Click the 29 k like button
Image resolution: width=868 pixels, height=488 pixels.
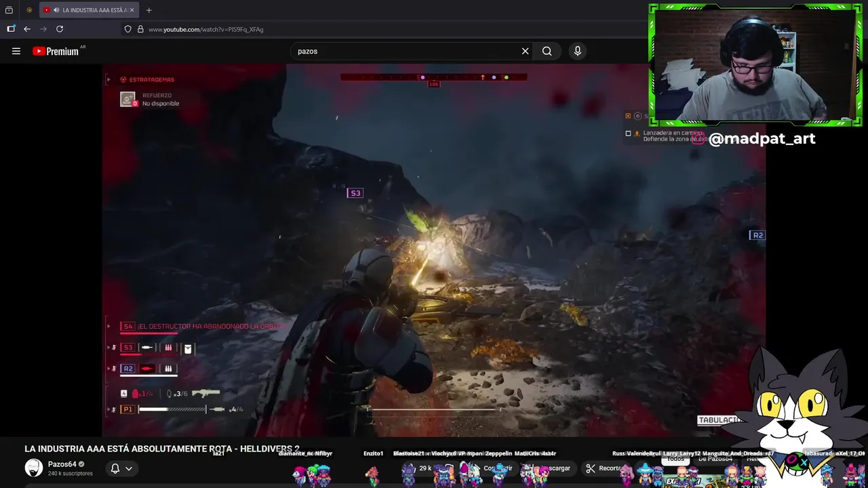tap(419, 468)
